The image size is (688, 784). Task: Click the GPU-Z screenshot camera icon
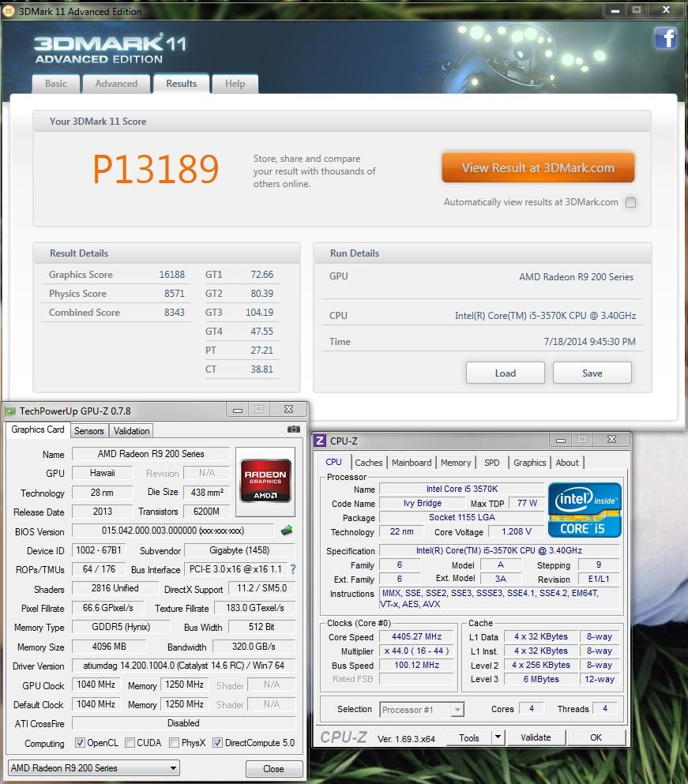coord(294,429)
